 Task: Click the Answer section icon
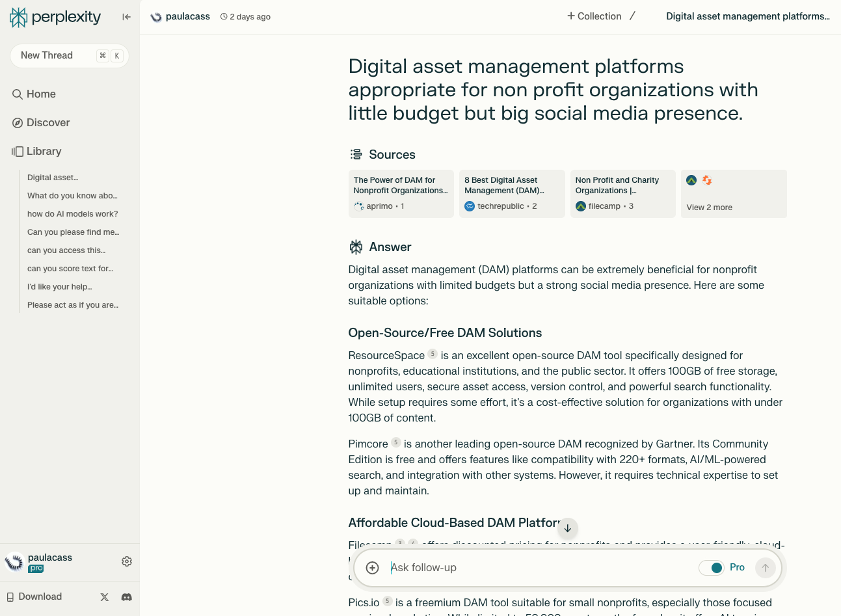coord(356,247)
